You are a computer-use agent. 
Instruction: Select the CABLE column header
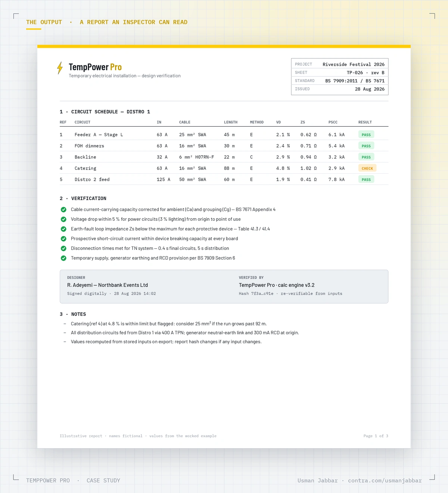[x=185, y=122]
